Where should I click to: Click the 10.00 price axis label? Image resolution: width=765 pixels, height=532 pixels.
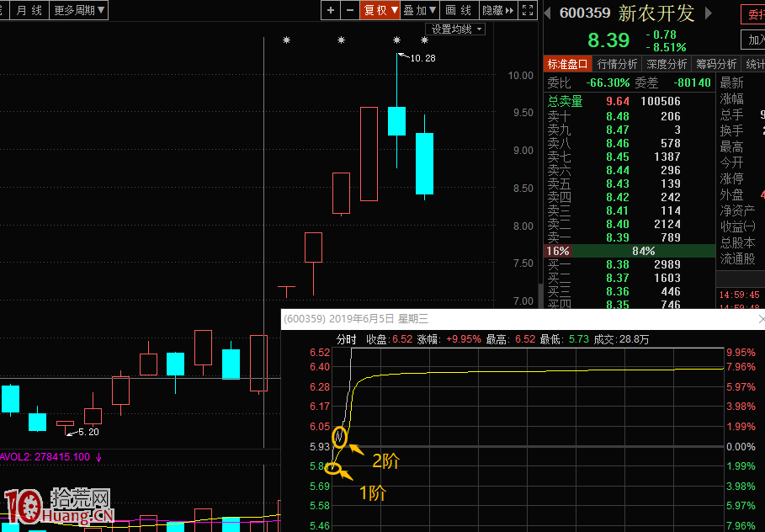(x=521, y=76)
